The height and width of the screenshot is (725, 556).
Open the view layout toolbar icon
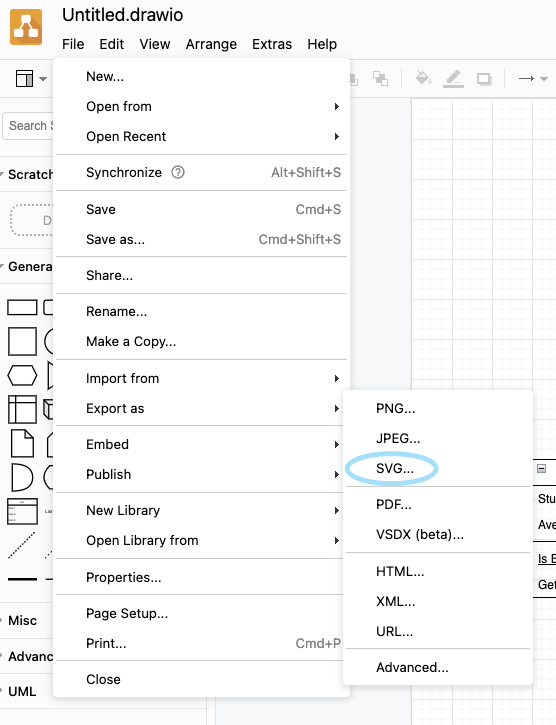pyautogui.click(x=24, y=79)
